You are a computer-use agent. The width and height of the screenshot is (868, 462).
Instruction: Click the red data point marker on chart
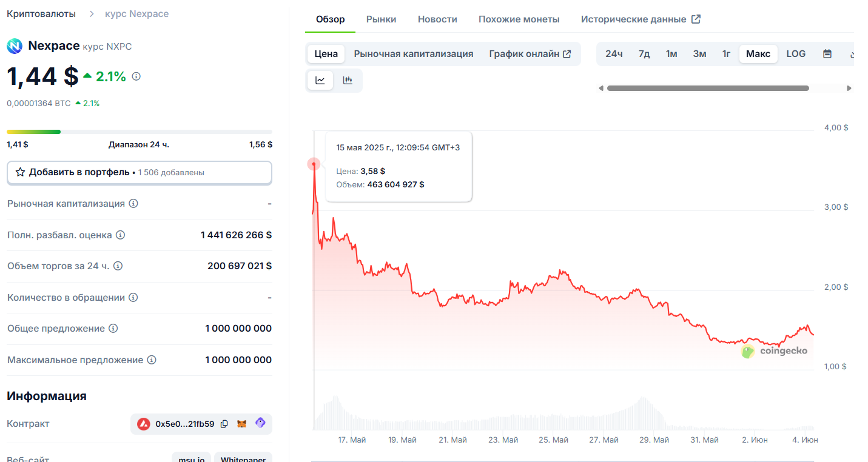click(x=314, y=164)
